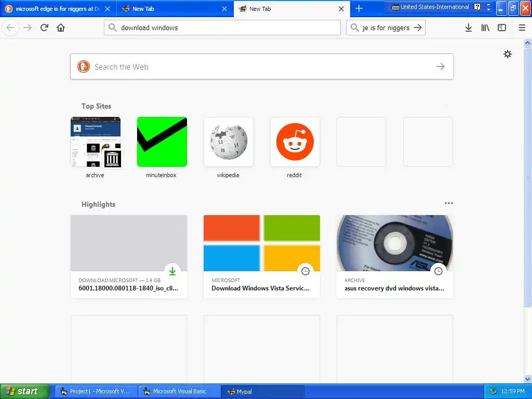532x399 pixels.
Task: Click the magnifier icon in the toolbar search box
Action: pyautogui.click(x=354, y=28)
